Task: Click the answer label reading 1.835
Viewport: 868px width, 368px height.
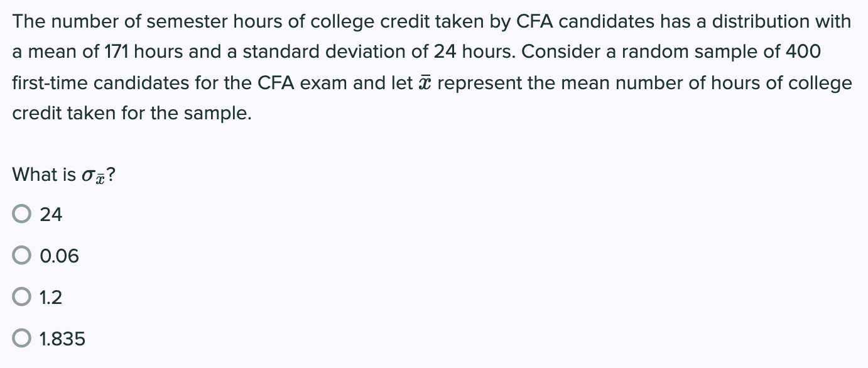Action: pos(62,338)
